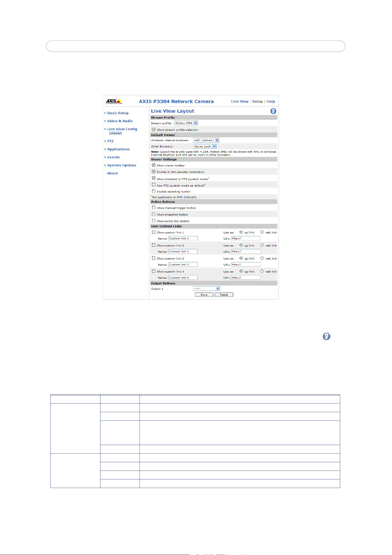392x555 pixels.
Task: Expand the PTZ menu
Action: (110, 141)
